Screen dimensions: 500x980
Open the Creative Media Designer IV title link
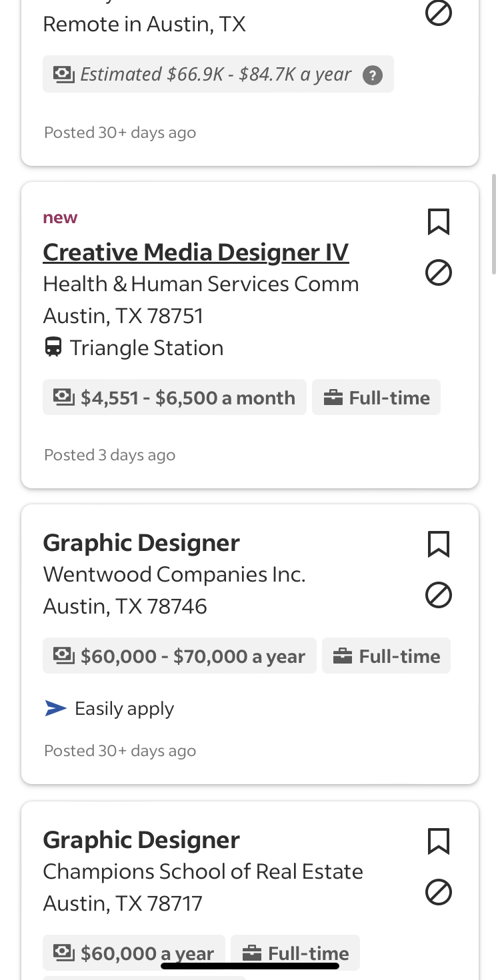tap(195, 252)
